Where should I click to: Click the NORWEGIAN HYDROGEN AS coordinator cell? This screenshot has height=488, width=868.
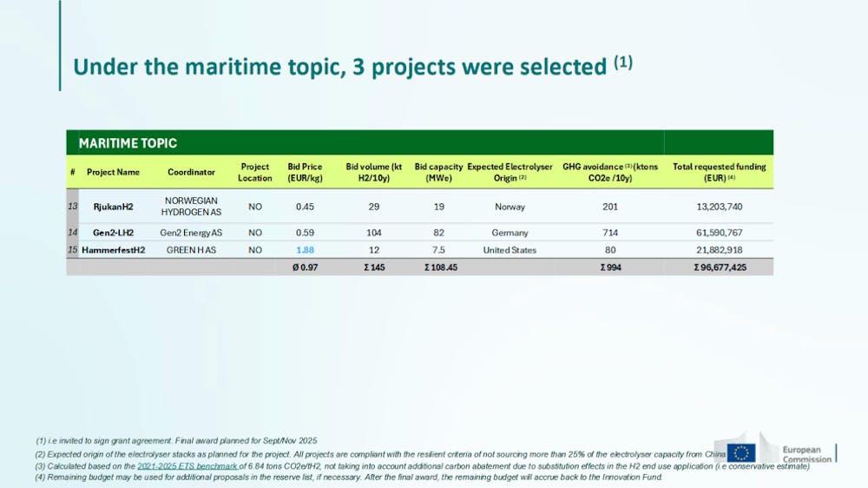191,206
